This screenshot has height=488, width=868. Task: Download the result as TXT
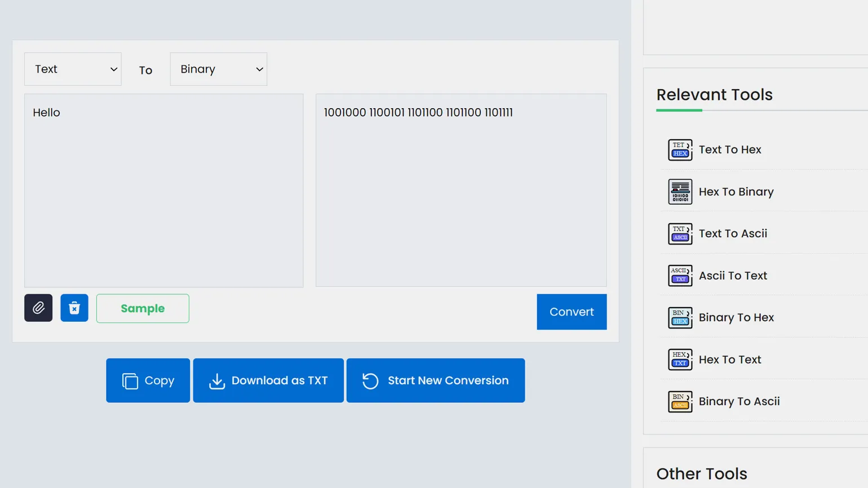click(268, 380)
